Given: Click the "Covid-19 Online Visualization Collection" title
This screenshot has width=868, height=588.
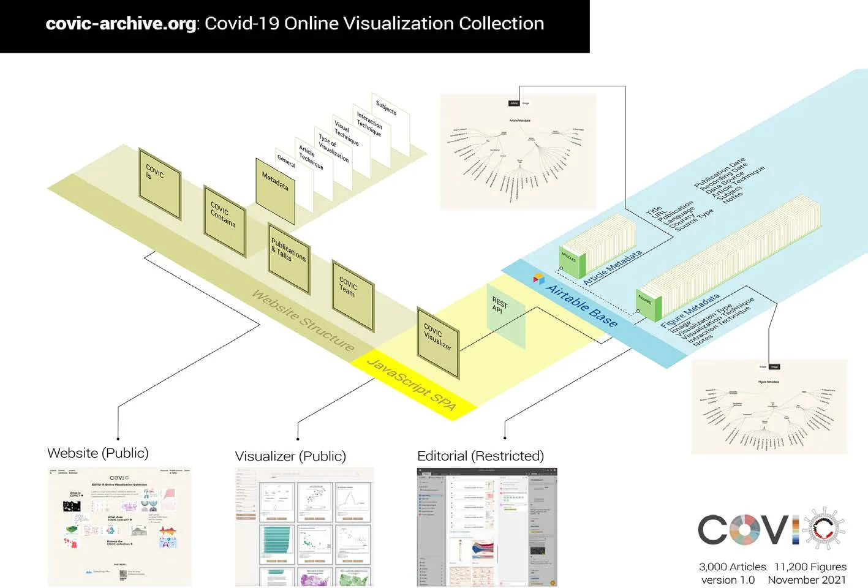Looking at the screenshot, I should pos(374,24).
